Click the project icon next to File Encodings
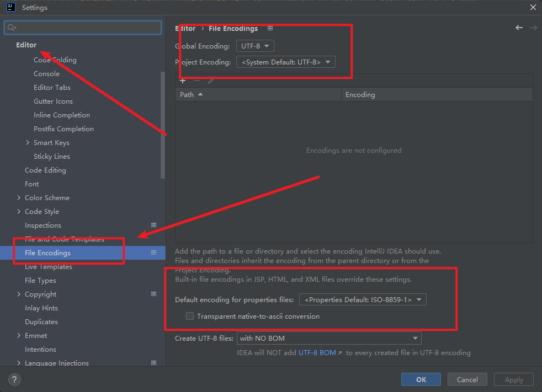 point(154,253)
